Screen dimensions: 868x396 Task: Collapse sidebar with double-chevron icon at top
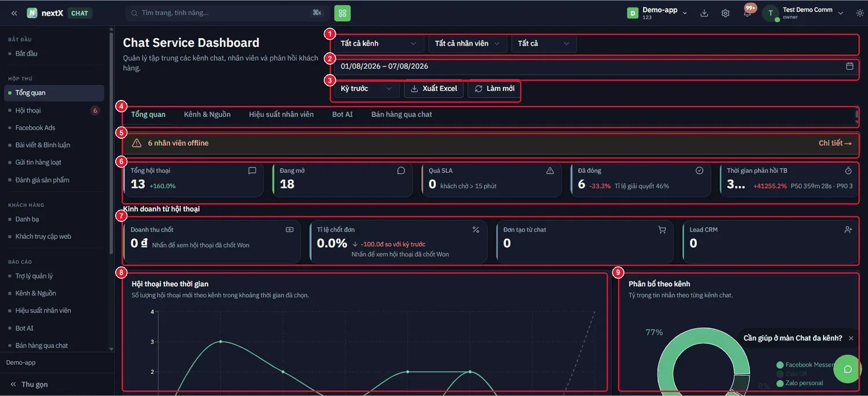[x=14, y=13]
